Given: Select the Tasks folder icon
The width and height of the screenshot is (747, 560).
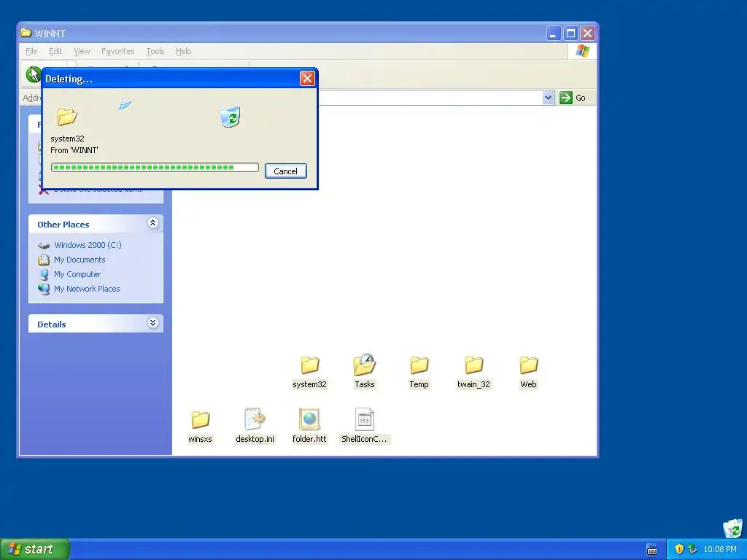Looking at the screenshot, I should click(x=365, y=365).
